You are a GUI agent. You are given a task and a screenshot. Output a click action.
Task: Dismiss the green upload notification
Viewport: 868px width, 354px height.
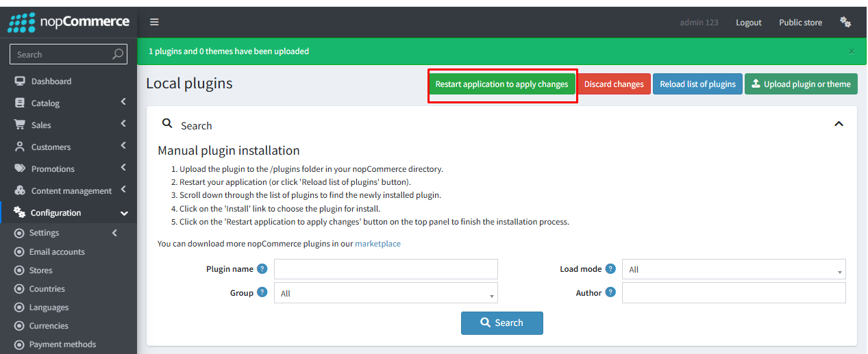click(x=852, y=51)
